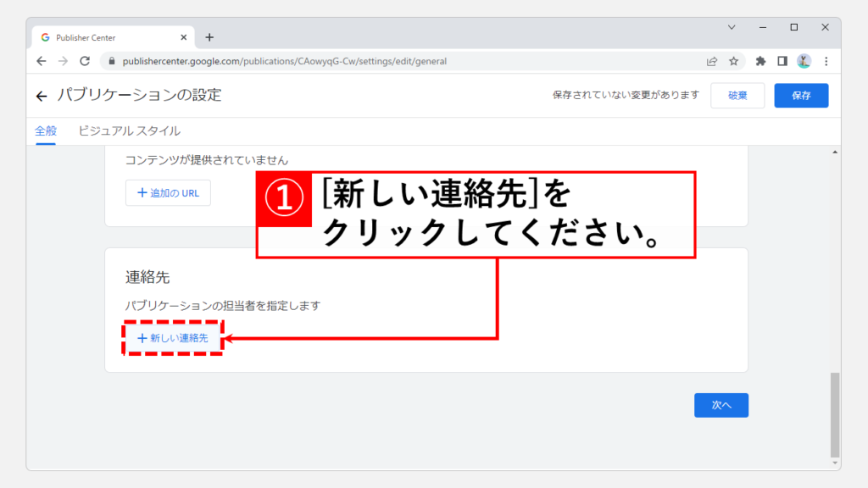Expand the tab search chevron

coord(732,27)
